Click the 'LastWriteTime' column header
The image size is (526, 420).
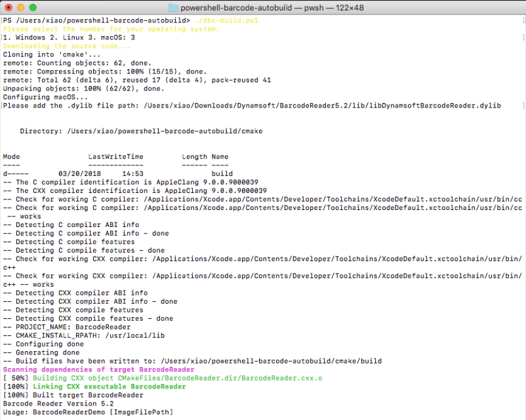115,157
